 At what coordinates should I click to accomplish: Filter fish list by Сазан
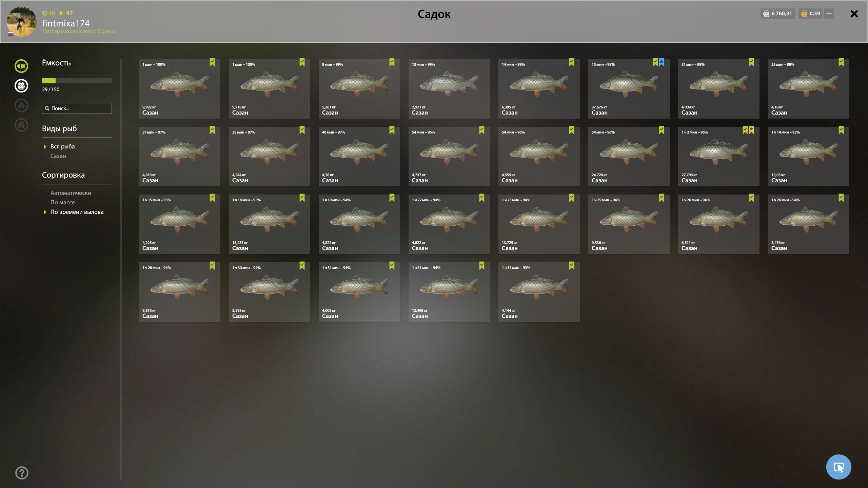[58, 156]
